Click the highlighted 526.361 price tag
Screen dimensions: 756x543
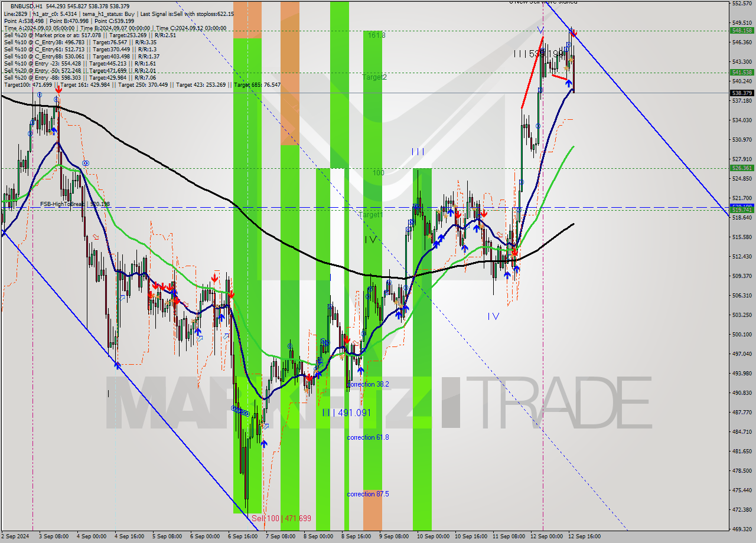[742, 168]
